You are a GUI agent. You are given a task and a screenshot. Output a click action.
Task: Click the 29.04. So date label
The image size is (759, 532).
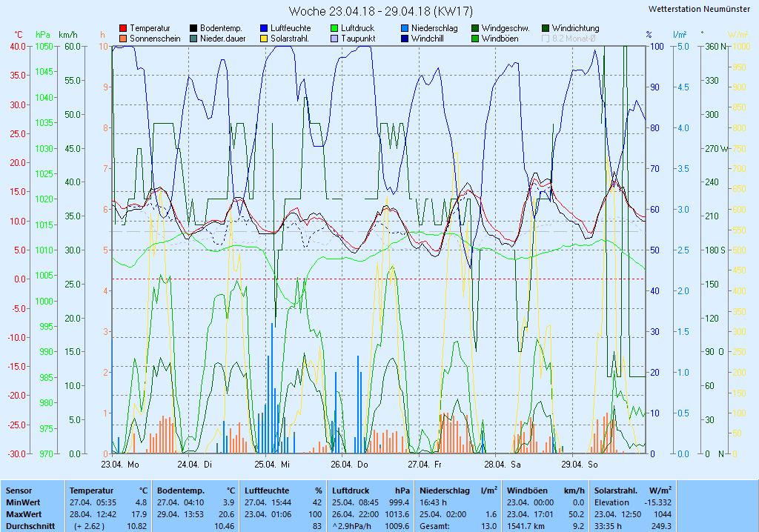point(580,465)
